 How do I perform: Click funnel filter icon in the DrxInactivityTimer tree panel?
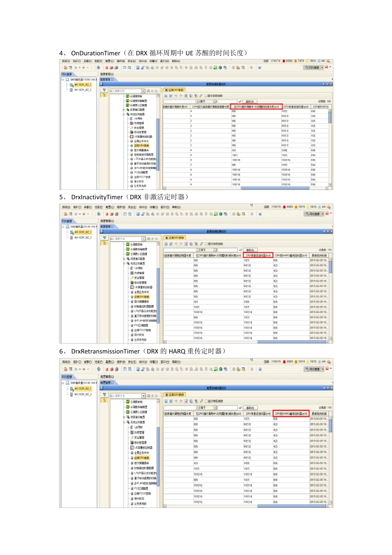pyautogui.click(x=104, y=238)
